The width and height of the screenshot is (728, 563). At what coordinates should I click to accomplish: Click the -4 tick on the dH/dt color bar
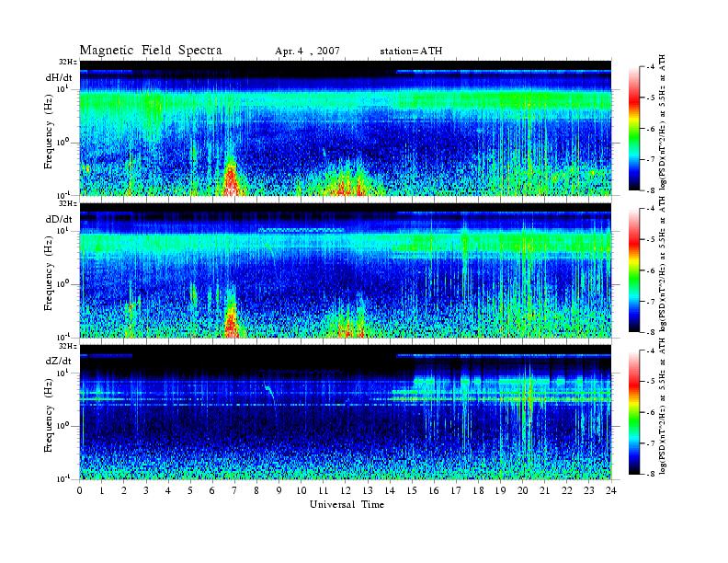pos(651,67)
